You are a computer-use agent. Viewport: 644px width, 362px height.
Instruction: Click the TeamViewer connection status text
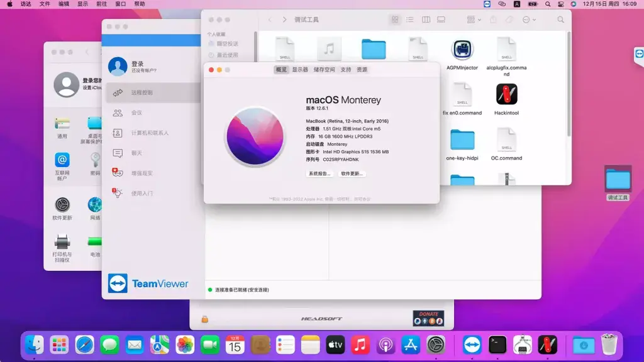pyautogui.click(x=242, y=290)
